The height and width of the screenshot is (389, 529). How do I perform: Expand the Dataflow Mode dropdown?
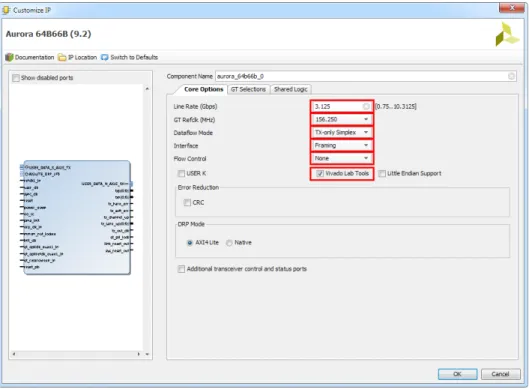[x=342, y=132]
